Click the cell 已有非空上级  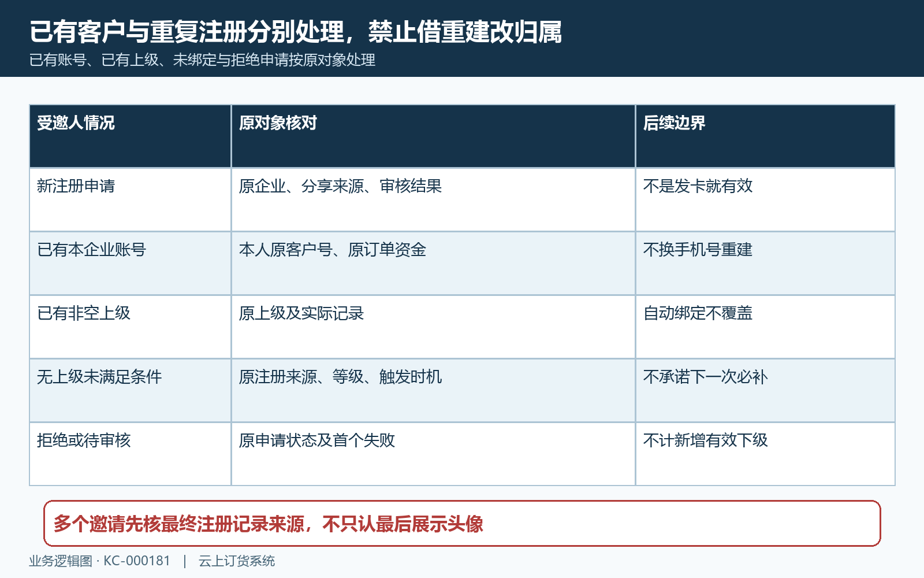(x=130, y=327)
